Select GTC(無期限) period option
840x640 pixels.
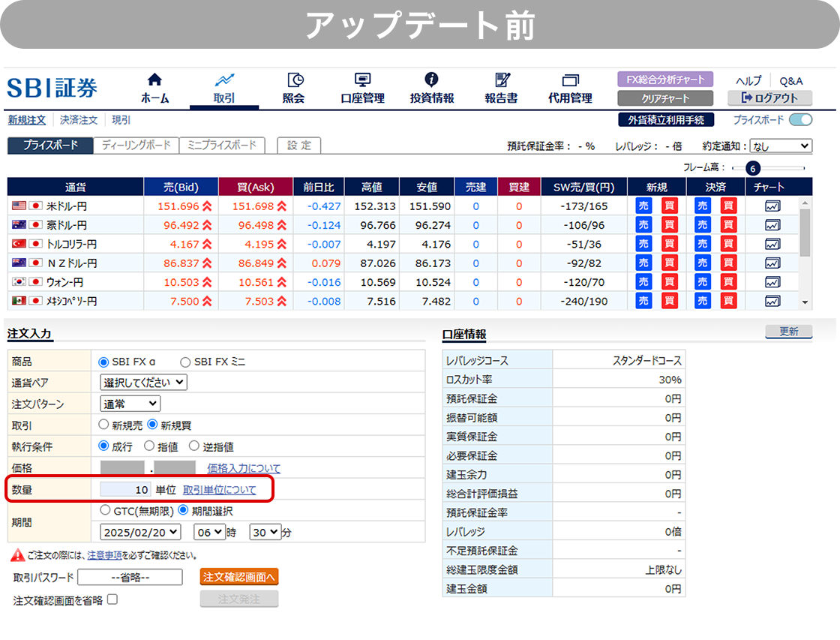[105, 510]
